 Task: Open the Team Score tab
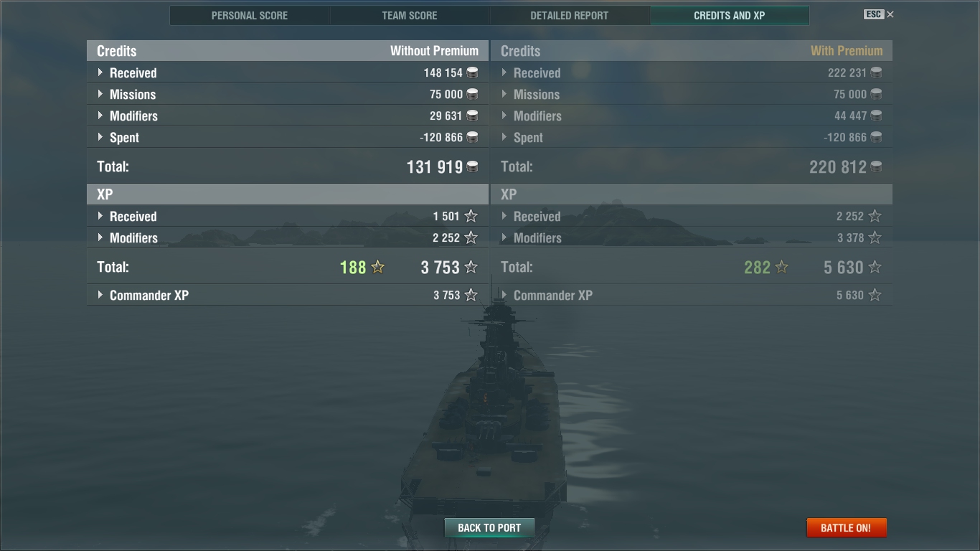tap(410, 15)
